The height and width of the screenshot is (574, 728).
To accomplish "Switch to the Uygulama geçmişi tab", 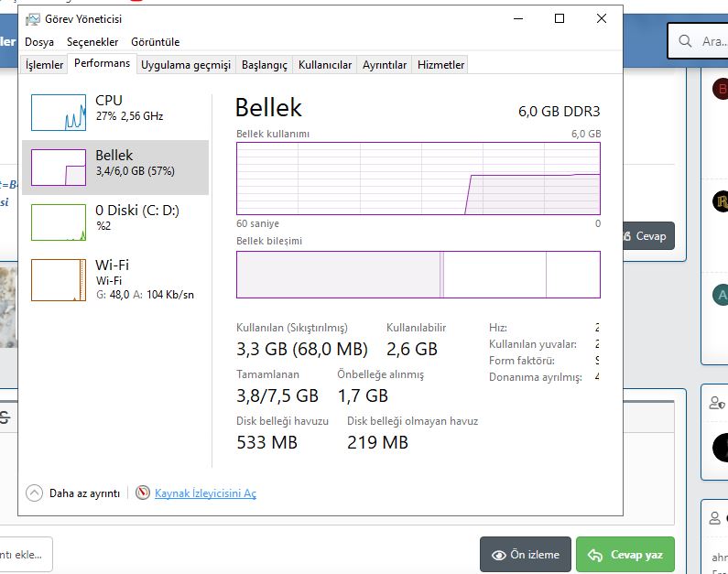I will pos(186,65).
